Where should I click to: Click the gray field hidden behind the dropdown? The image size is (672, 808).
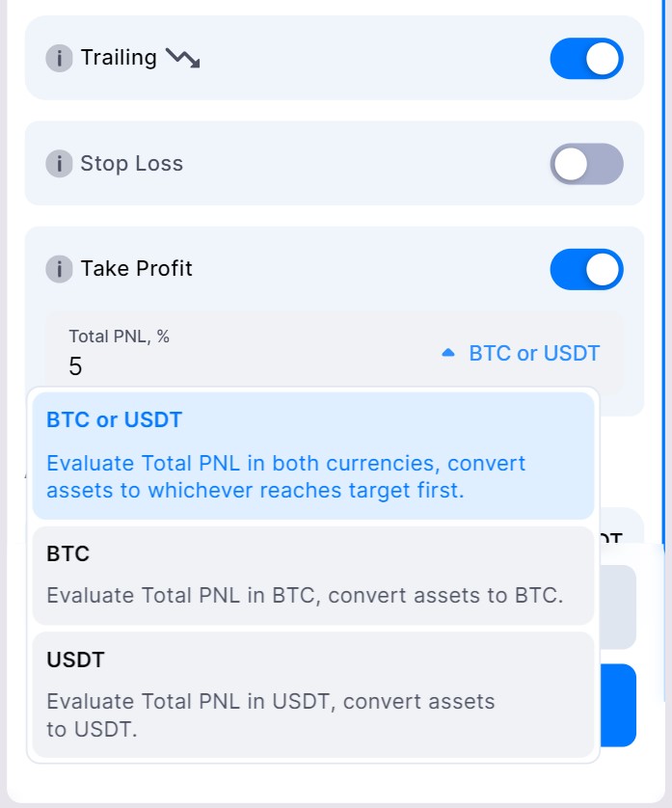[x=617, y=606]
